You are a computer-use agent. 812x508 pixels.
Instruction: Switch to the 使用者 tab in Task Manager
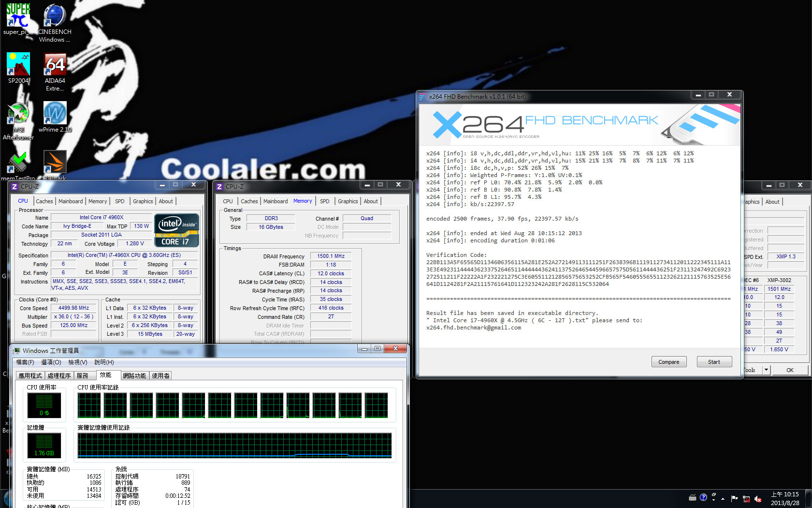(x=161, y=376)
